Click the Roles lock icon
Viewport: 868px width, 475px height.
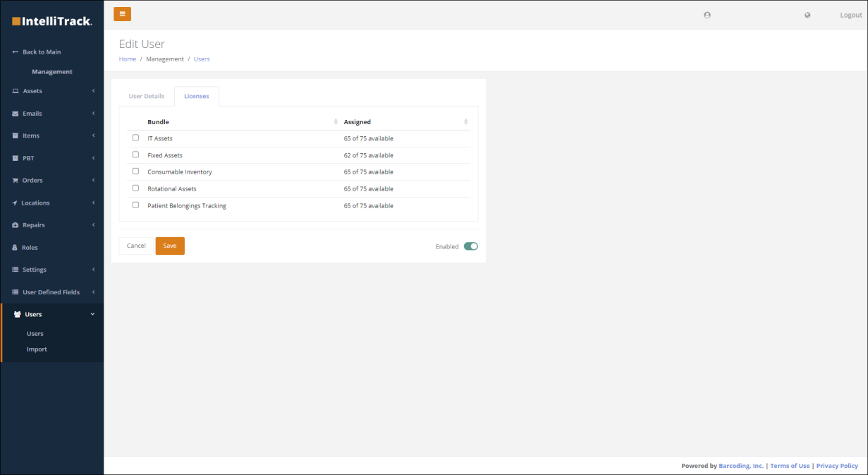pyautogui.click(x=15, y=248)
